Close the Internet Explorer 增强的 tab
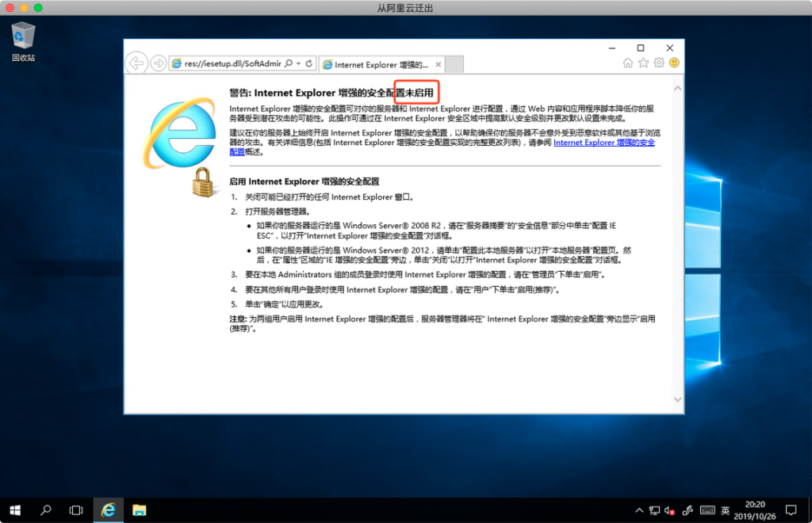This screenshot has height=523, width=812. [438, 64]
